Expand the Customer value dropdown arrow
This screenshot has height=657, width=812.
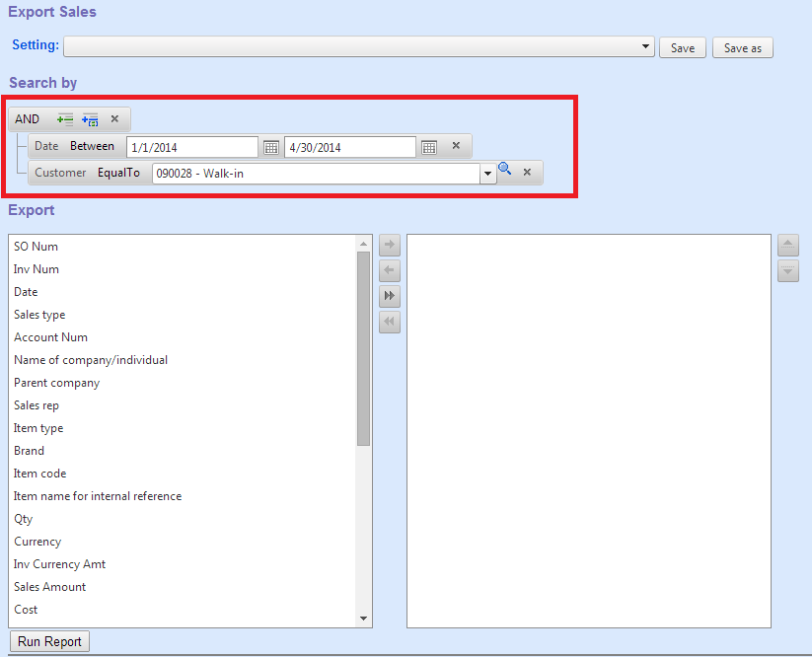tap(487, 174)
